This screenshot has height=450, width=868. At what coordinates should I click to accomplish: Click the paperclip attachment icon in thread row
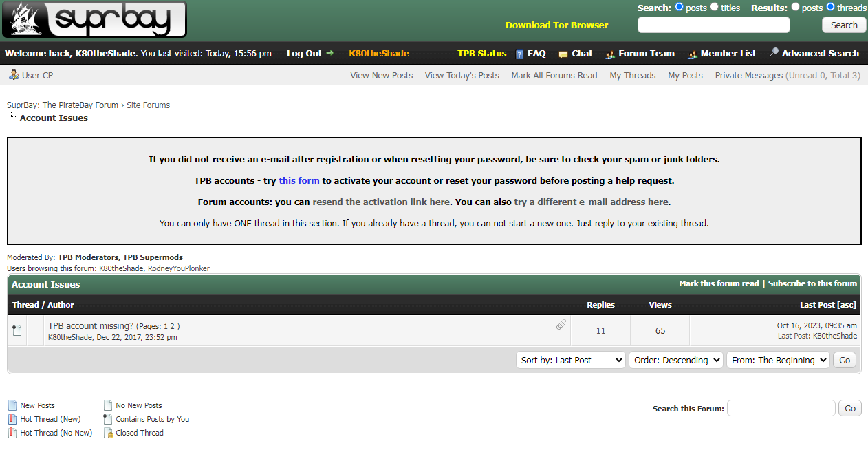click(561, 325)
